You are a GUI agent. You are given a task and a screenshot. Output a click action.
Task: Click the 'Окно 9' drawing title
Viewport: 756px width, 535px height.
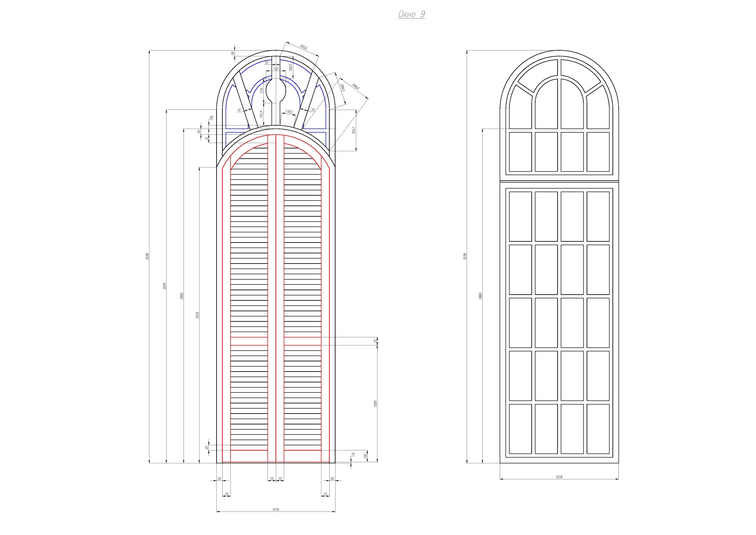pyautogui.click(x=411, y=14)
